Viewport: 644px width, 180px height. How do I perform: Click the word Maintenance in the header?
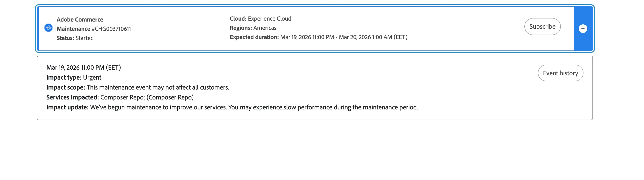(x=73, y=29)
